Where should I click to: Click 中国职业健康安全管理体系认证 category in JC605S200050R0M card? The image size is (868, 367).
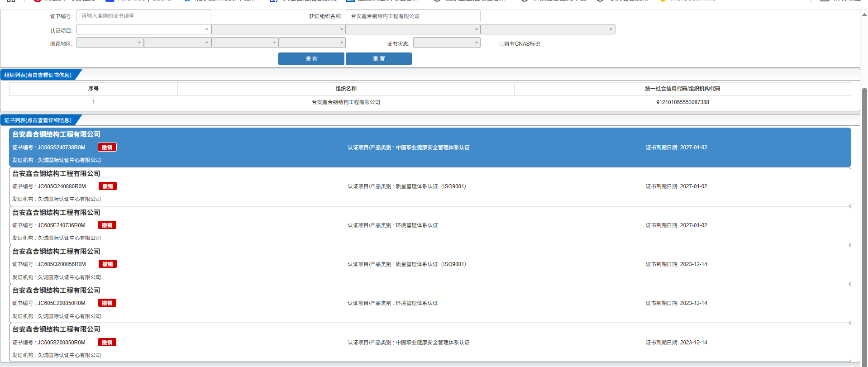[433, 343]
